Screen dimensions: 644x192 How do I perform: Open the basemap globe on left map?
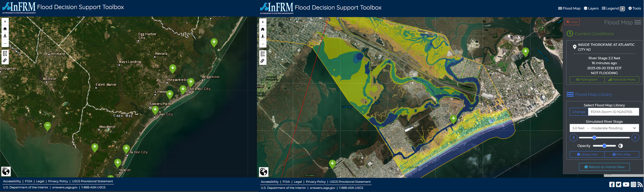tap(6, 172)
